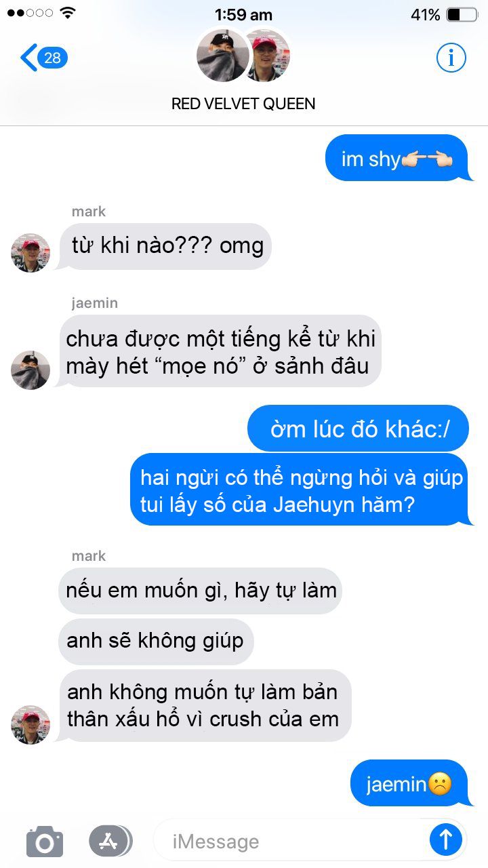
Task: Tap the Wi-Fi status icon
Action: tap(68, 13)
